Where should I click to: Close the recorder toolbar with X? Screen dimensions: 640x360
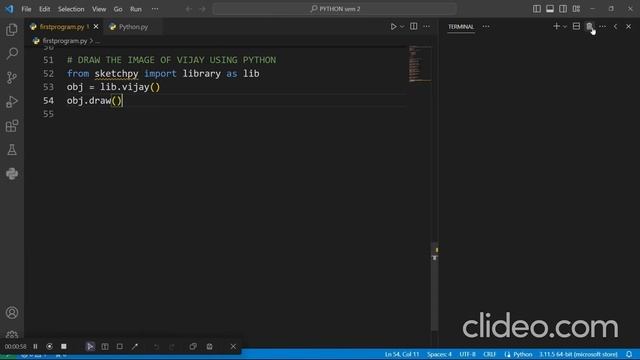point(233,347)
